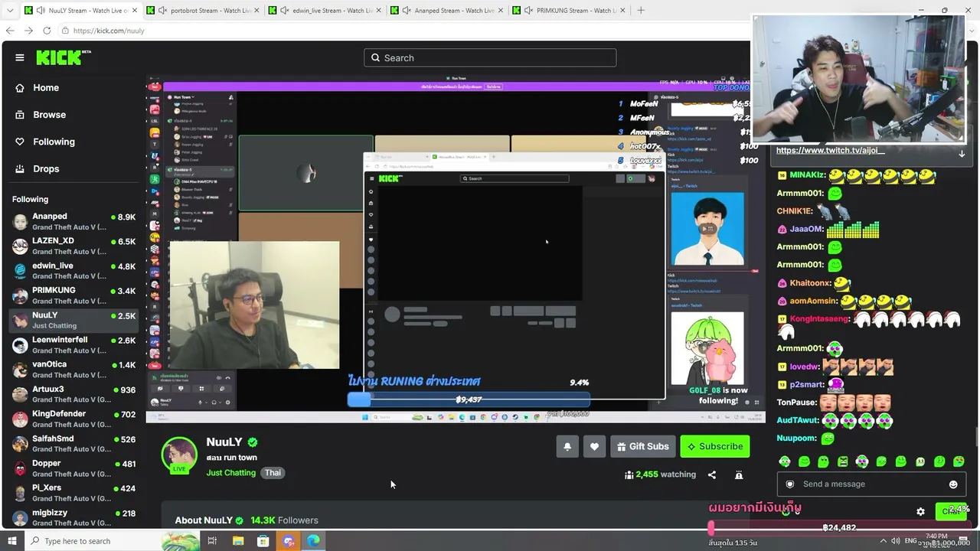The height and width of the screenshot is (551, 980).
Task: Switch to the Ananped Stream tab
Action: tap(448, 11)
